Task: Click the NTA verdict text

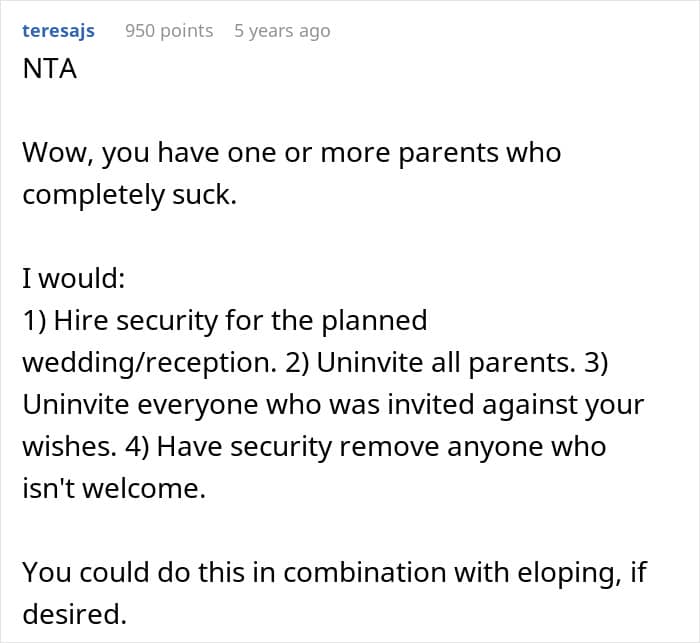Action: click(50, 73)
